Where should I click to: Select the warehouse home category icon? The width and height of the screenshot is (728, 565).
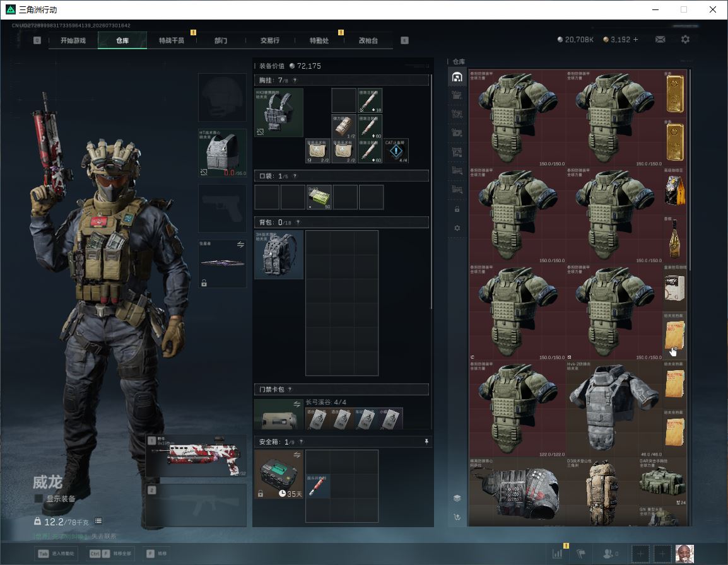coord(457,76)
